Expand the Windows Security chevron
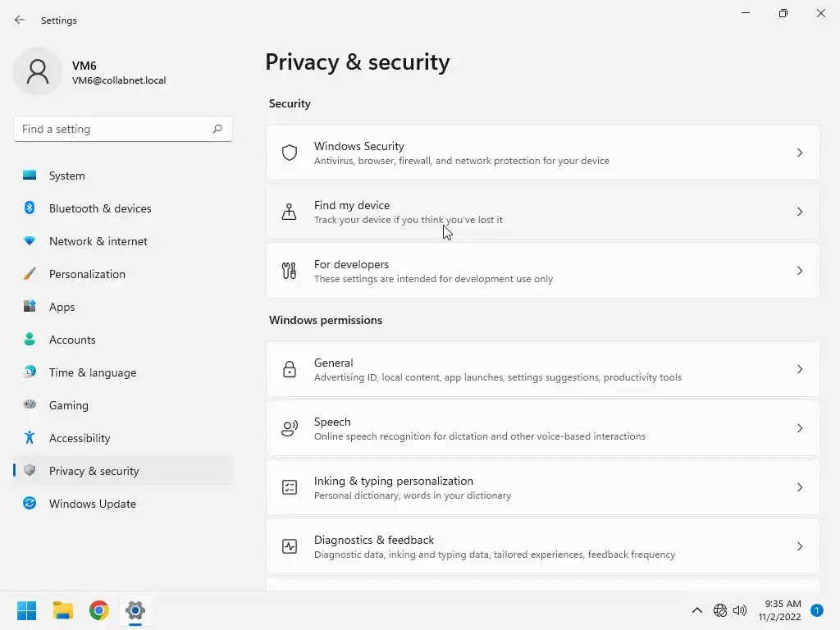Image resolution: width=840 pixels, height=630 pixels. [800, 153]
